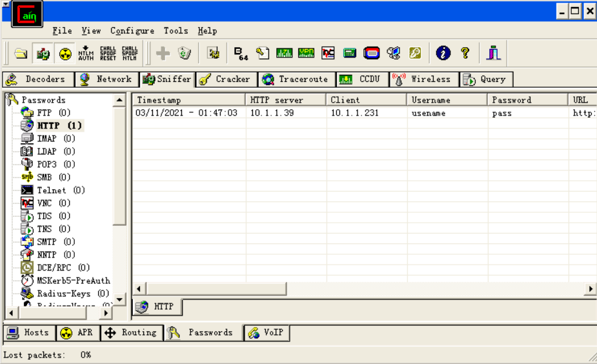The width and height of the screenshot is (597, 364).
Task: Select LDAP (0) in passwords tree
Action: click(56, 152)
